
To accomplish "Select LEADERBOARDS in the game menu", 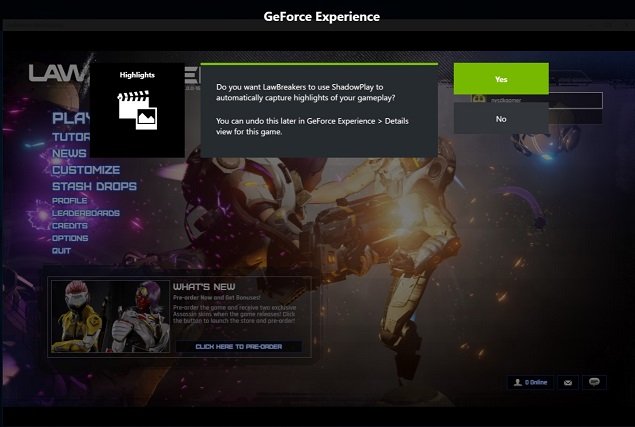I will (x=86, y=214).
